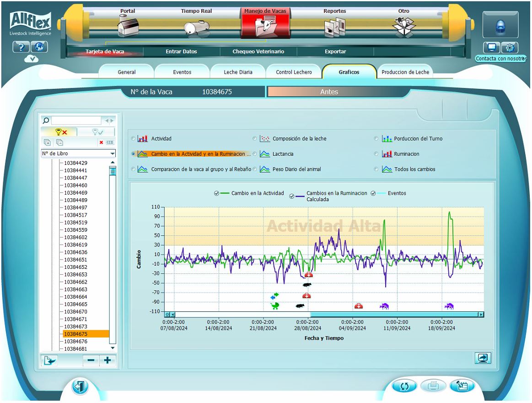Image resolution: width=532 pixels, height=403 pixels.
Task: Click the plus add cow button
Action: pyautogui.click(x=107, y=360)
